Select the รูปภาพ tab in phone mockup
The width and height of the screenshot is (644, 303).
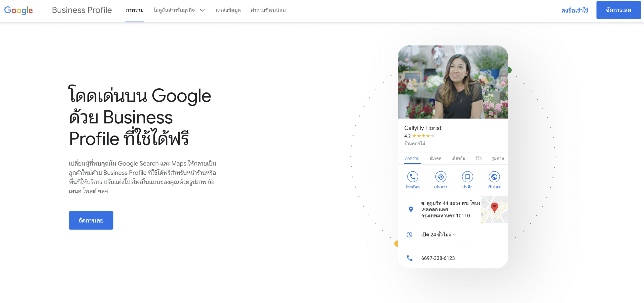(498, 158)
